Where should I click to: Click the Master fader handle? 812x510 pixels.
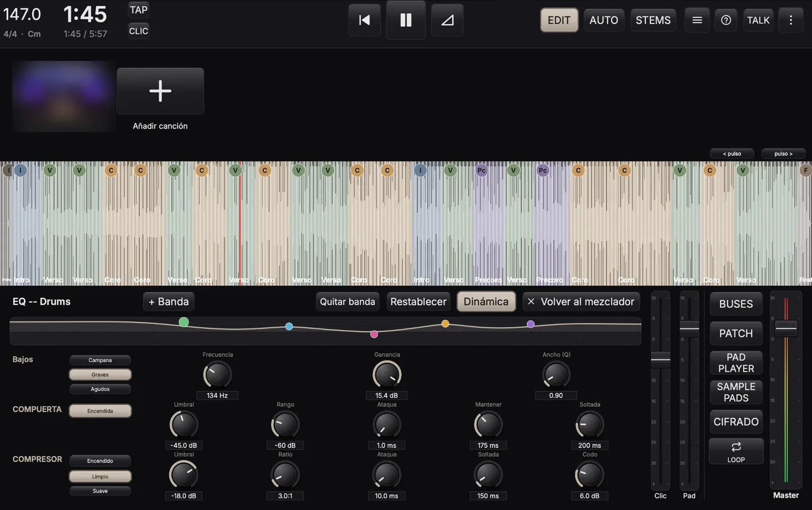click(786, 328)
